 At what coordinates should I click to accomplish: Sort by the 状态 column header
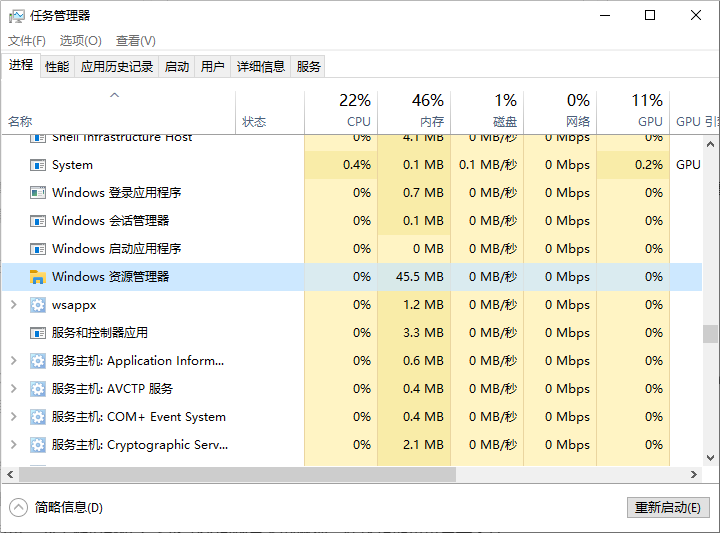(x=270, y=112)
